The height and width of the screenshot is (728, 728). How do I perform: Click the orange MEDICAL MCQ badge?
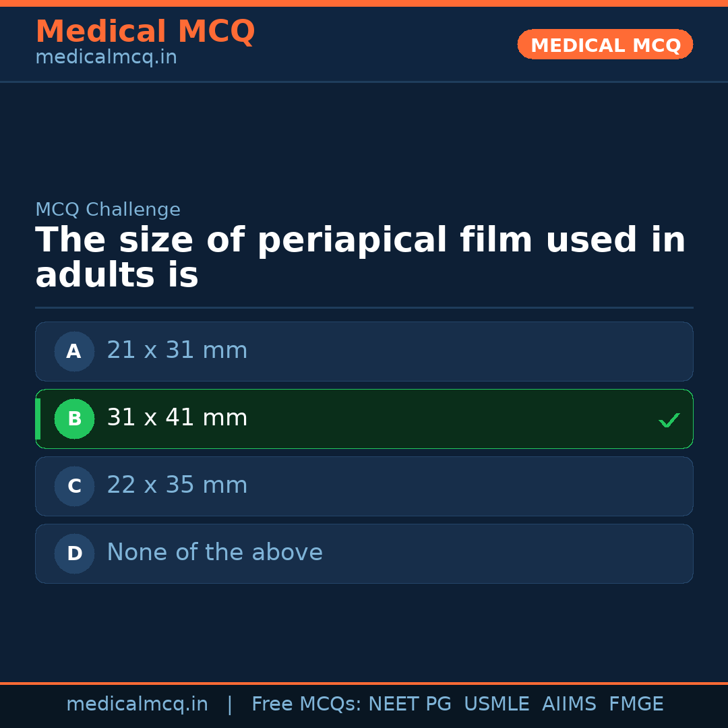(x=605, y=44)
